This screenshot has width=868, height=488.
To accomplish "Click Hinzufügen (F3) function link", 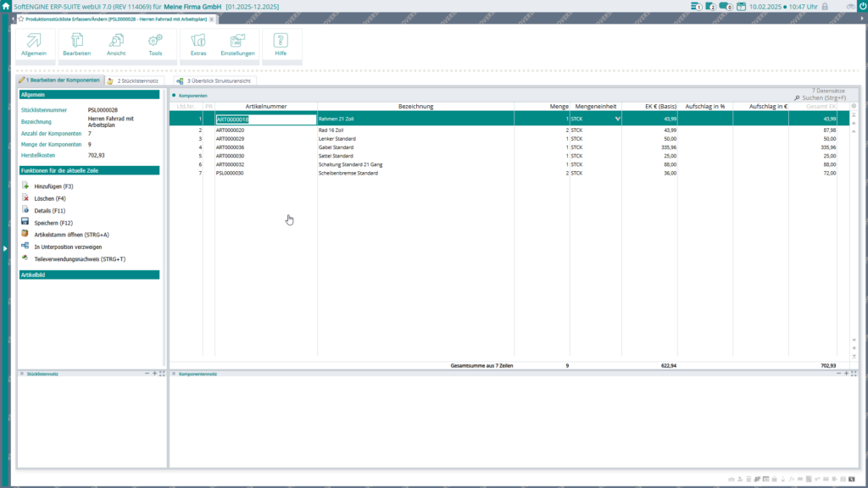I will [53, 186].
